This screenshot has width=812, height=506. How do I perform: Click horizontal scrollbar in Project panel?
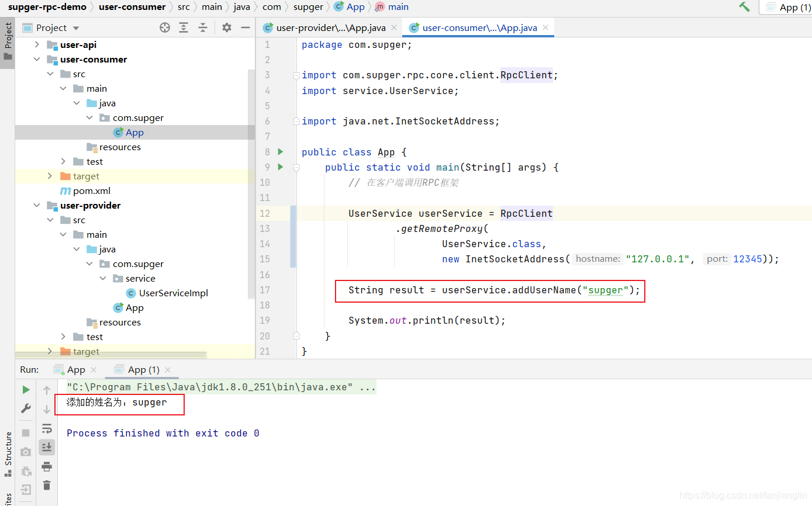pos(111,355)
